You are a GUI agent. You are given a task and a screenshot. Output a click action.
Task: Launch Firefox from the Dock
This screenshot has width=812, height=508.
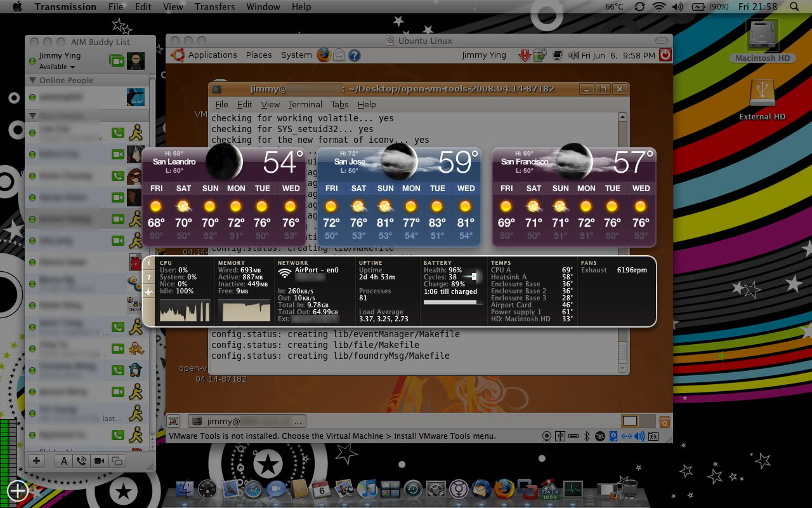coord(504,490)
